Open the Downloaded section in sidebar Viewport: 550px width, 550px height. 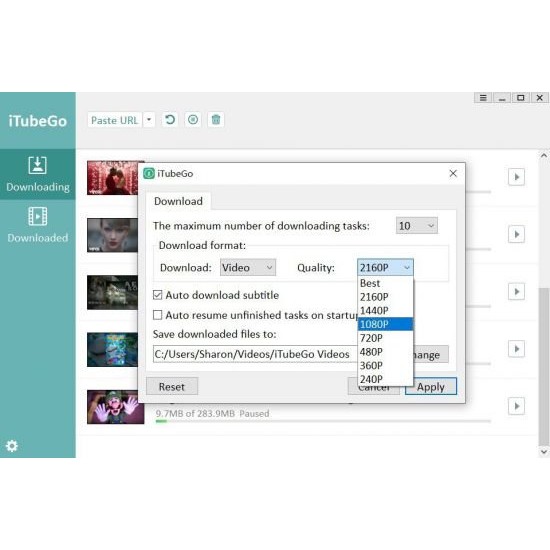(38, 225)
